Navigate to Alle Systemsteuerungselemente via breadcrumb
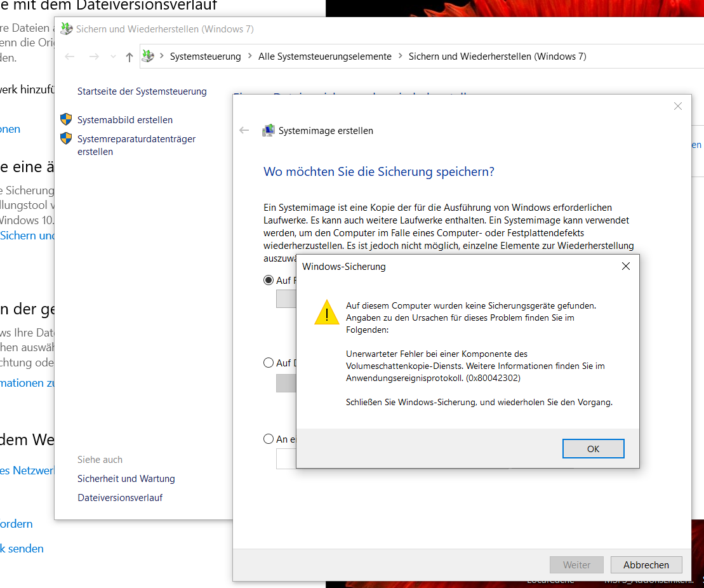 click(x=325, y=56)
